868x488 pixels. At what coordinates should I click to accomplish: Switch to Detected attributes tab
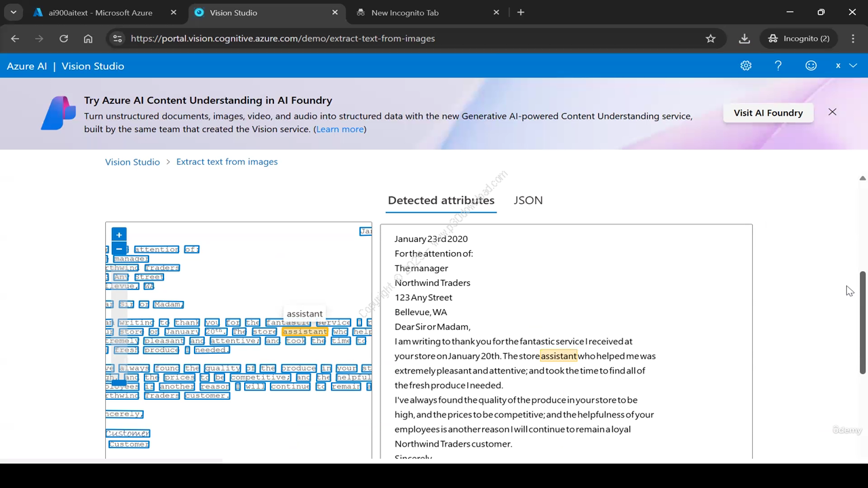point(441,201)
